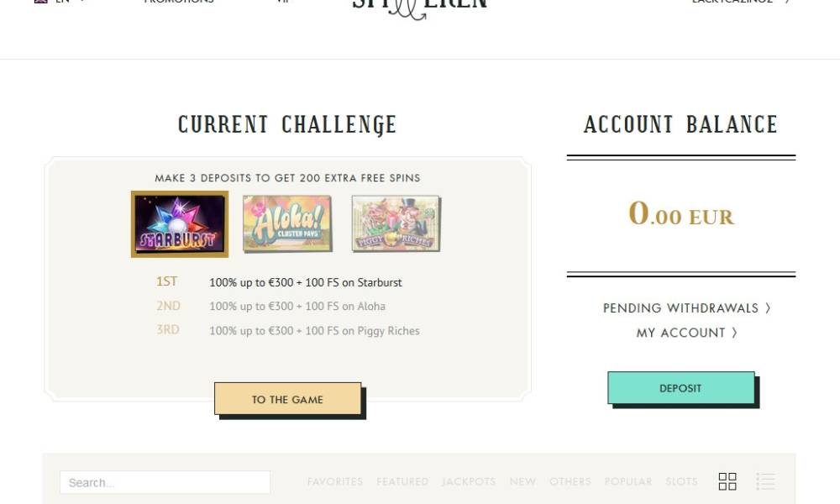Switch to list view icon
840x504 pixels.
(x=765, y=481)
